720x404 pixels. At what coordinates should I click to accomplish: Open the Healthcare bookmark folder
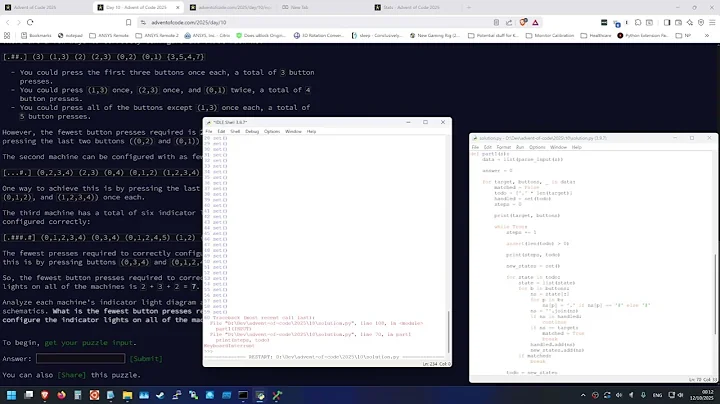[x=596, y=35]
